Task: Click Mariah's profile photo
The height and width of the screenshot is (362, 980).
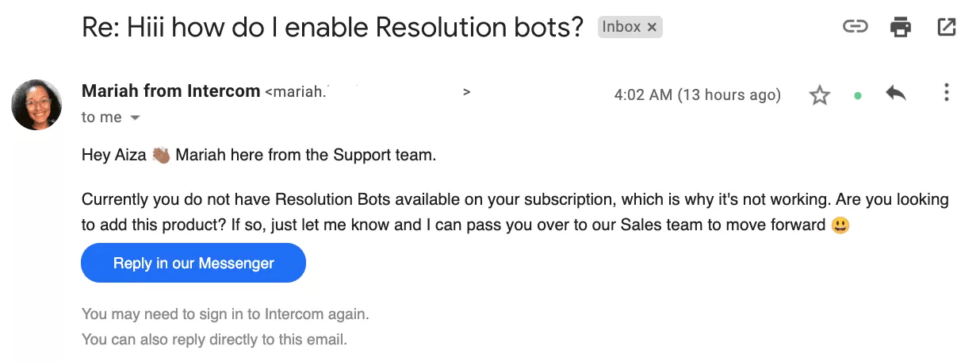Action: click(36, 104)
